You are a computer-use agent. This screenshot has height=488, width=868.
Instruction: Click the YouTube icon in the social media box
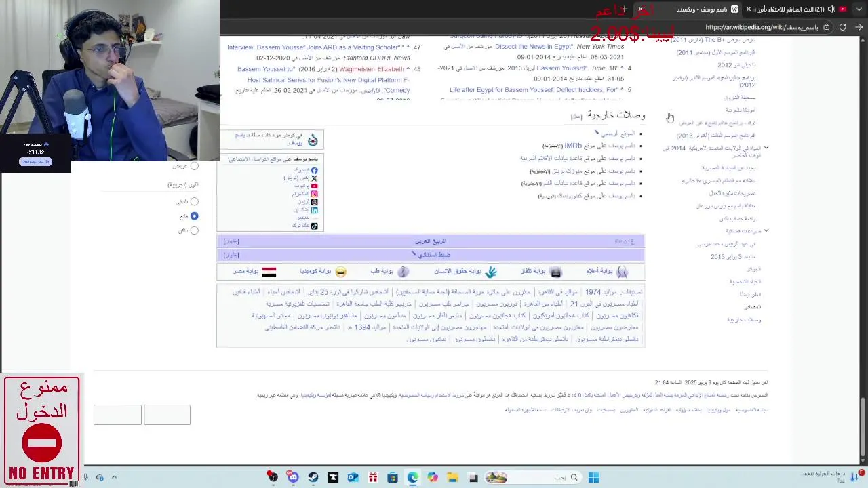314,186
